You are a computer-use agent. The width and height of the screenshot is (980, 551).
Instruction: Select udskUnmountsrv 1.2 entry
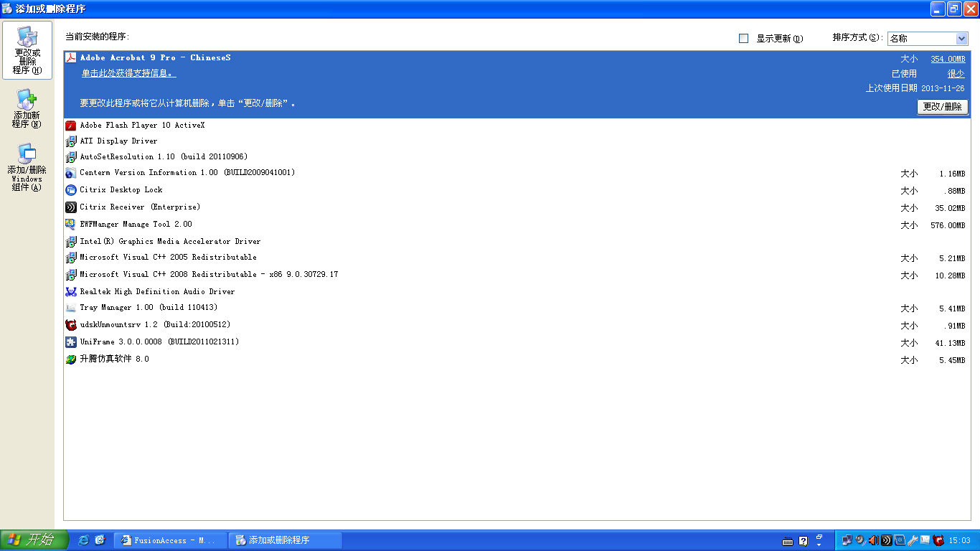[517, 325]
